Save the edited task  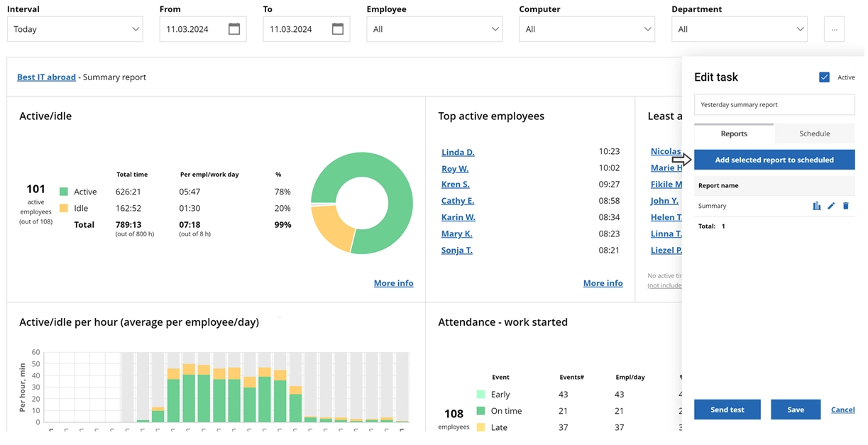pos(796,410)
